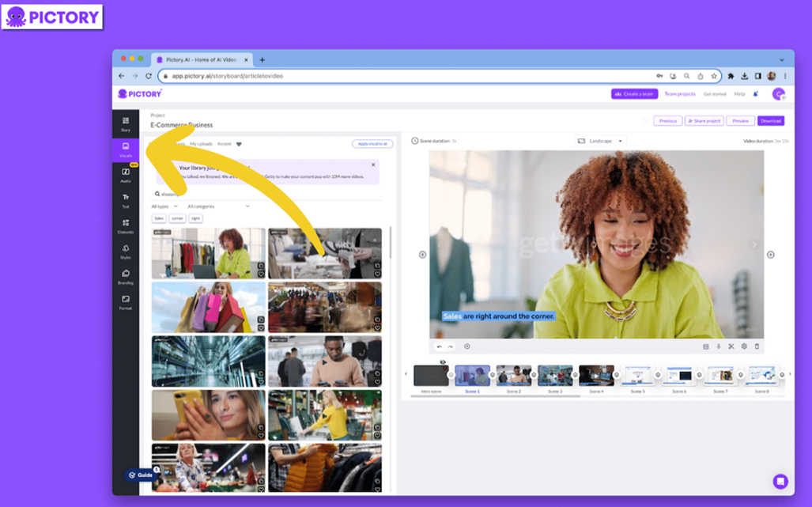This screenshot has height=507, width=812.
Task: Open the Audio panel in sidebar
Action: 126,174
